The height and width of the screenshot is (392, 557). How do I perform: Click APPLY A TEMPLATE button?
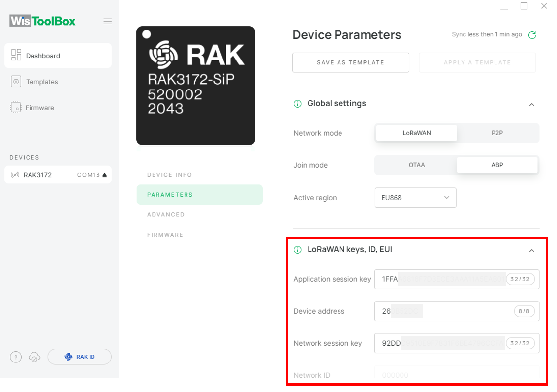(x=477, y=62)
